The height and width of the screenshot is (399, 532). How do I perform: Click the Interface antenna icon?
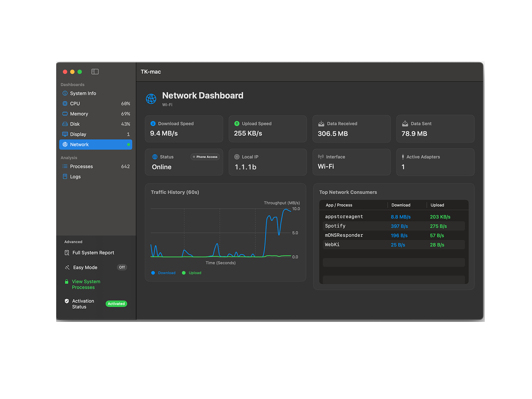(x=321, y=157)
